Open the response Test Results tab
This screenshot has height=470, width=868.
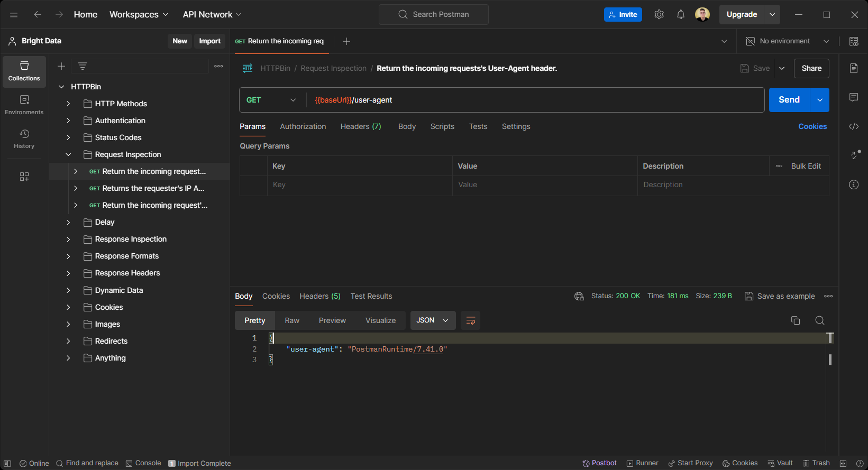(x=371, y=296)
